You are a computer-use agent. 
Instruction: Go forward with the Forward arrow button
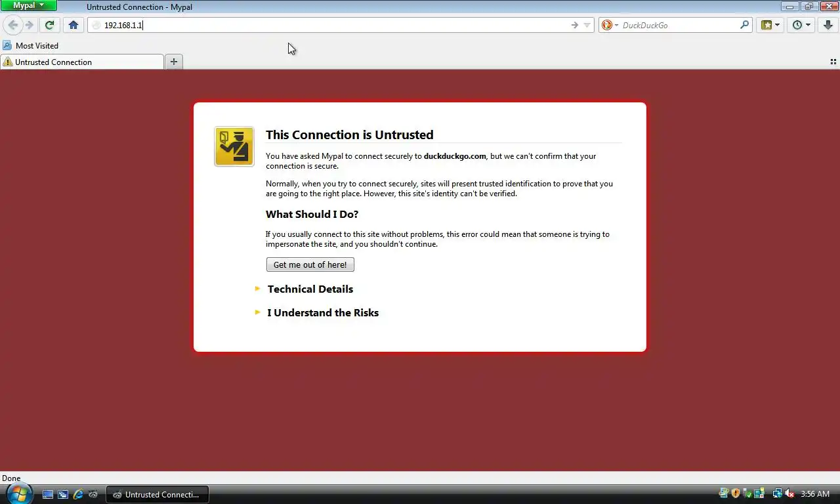tap(29, 25)
